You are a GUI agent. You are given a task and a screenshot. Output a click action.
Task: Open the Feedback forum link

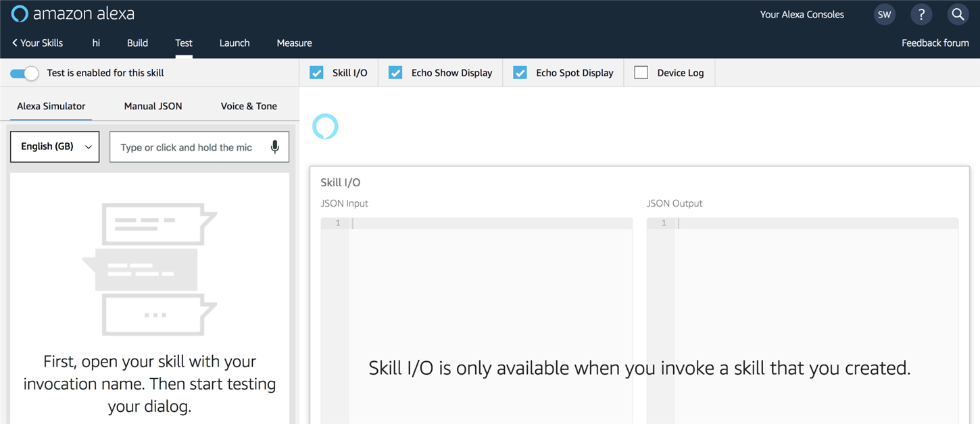[935, 43]
